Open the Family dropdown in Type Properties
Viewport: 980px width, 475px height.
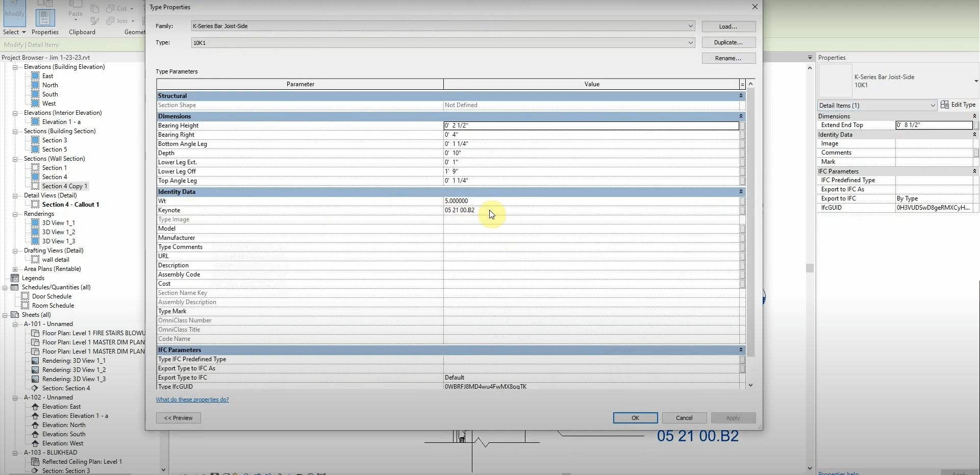(x=690, y=26)
